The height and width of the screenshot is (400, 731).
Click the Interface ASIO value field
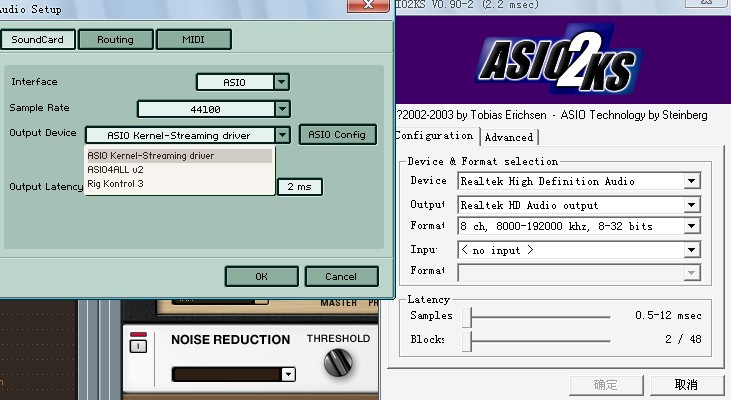point(235,83)
